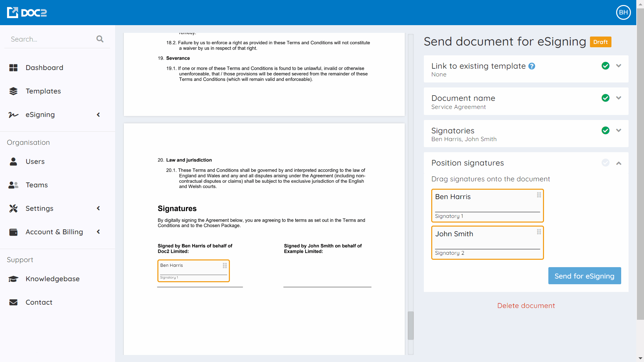Click the help icon beside Link to existing template
This screenshot has width=644, height=362.
(x=532, y=66)
